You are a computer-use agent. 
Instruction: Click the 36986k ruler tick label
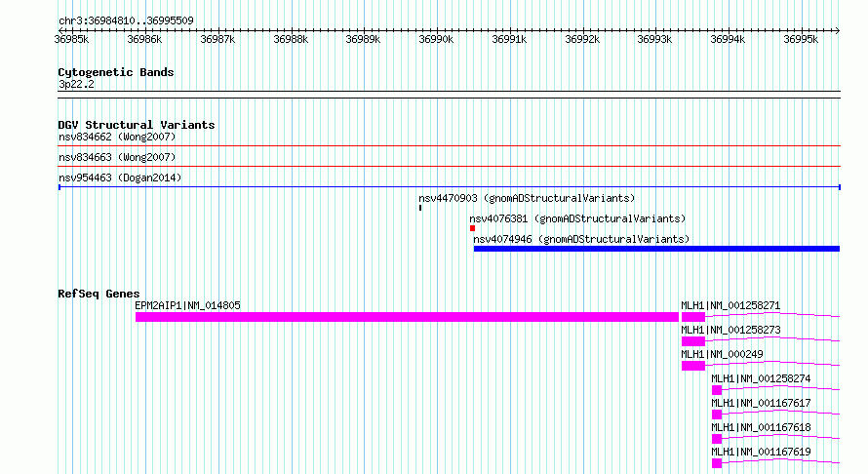coord(144,39)
